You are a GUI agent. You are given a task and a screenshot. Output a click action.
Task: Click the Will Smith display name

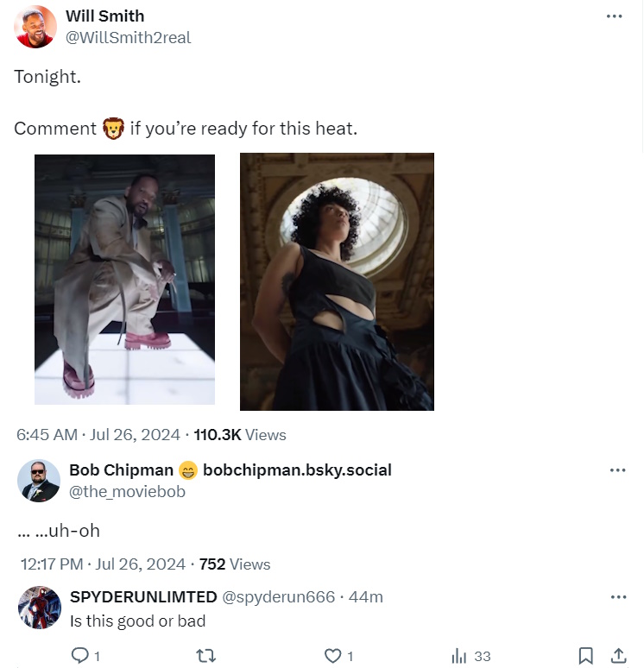click(x=105, y=16)
